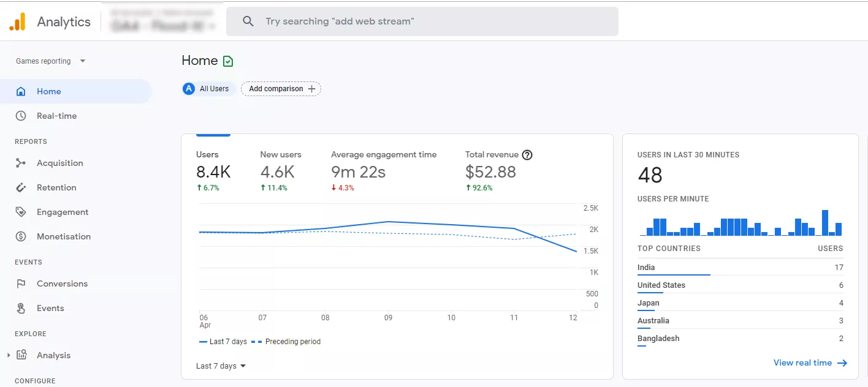This screenshot has width=868, height=387.
Task: Click the Google Analytics logo icon
Action: [x=18, y=21]
